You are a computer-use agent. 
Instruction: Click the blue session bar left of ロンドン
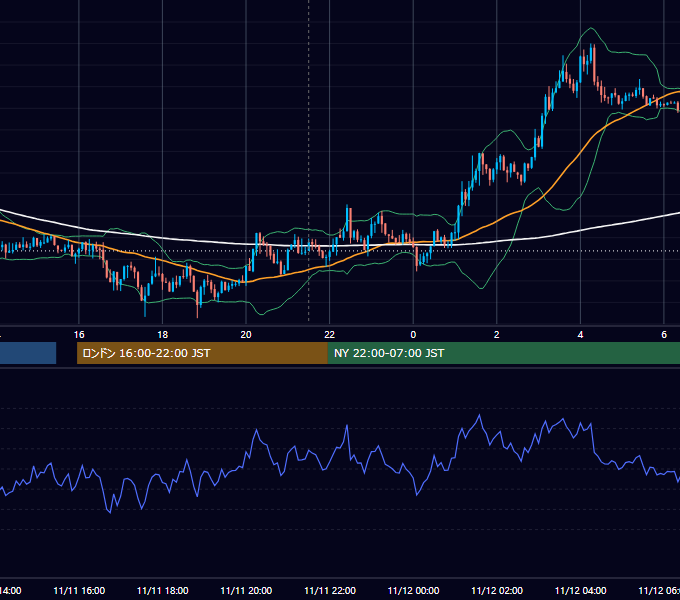click(28, 353)
